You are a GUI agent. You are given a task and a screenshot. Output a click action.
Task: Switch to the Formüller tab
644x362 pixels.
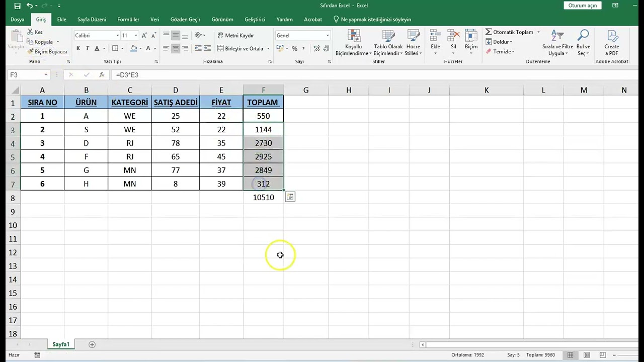click(128, 19)
